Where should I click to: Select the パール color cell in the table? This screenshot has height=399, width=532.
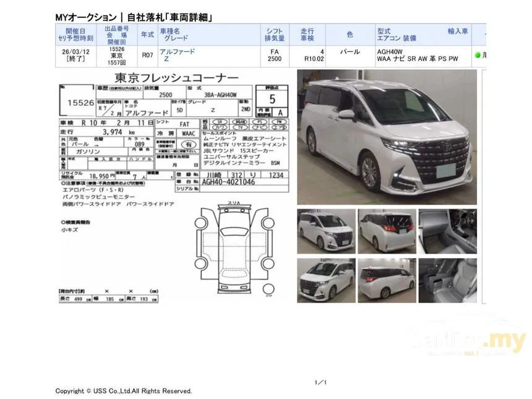[350, 52]
